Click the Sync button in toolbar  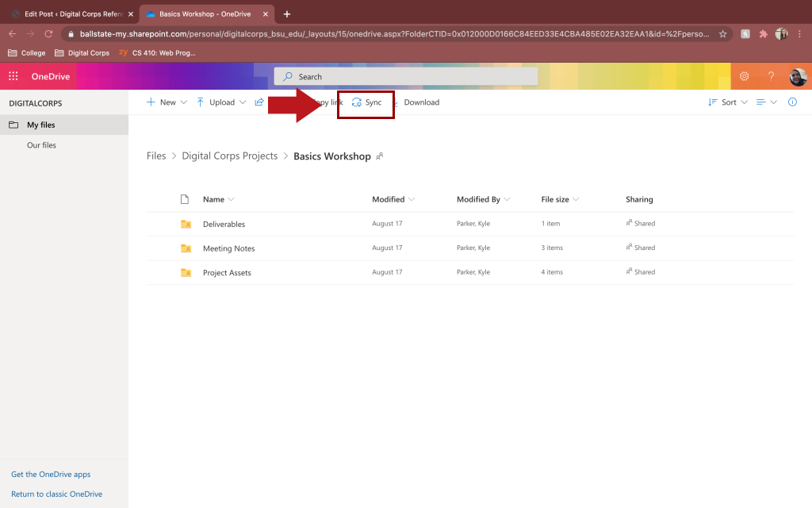366,102
